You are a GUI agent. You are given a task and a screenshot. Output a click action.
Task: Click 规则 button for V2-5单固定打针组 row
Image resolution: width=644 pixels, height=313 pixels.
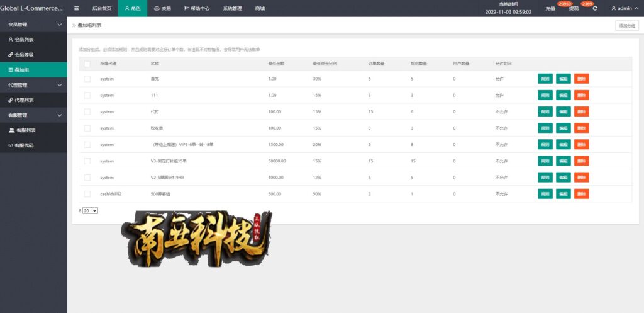(x=545, y=177)
